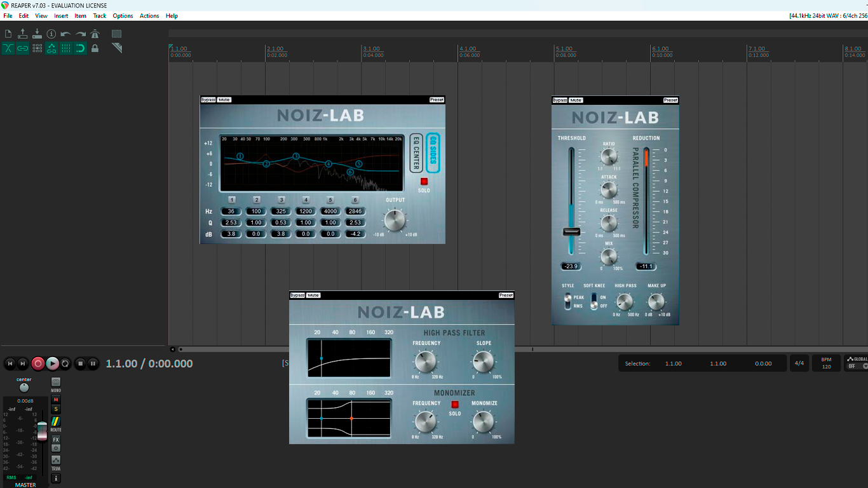
Task: Toggle the snap magnet icon
Action: click(x=81, y=48)
